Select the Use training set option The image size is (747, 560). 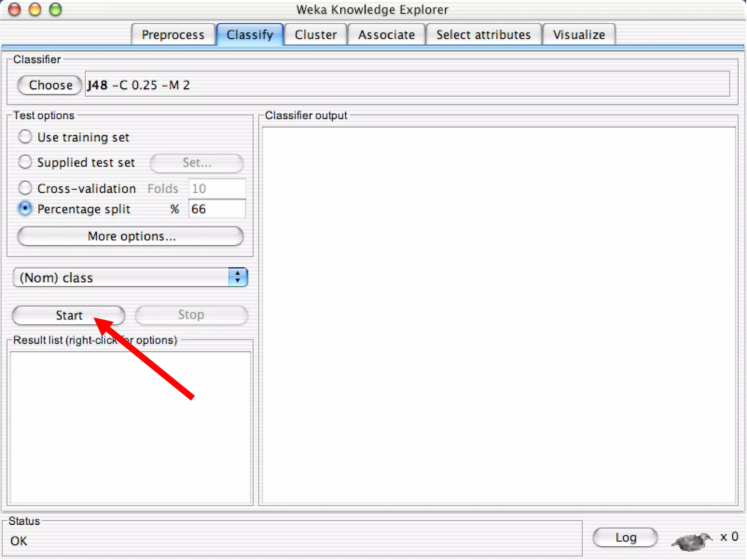[x=25, y=137]
